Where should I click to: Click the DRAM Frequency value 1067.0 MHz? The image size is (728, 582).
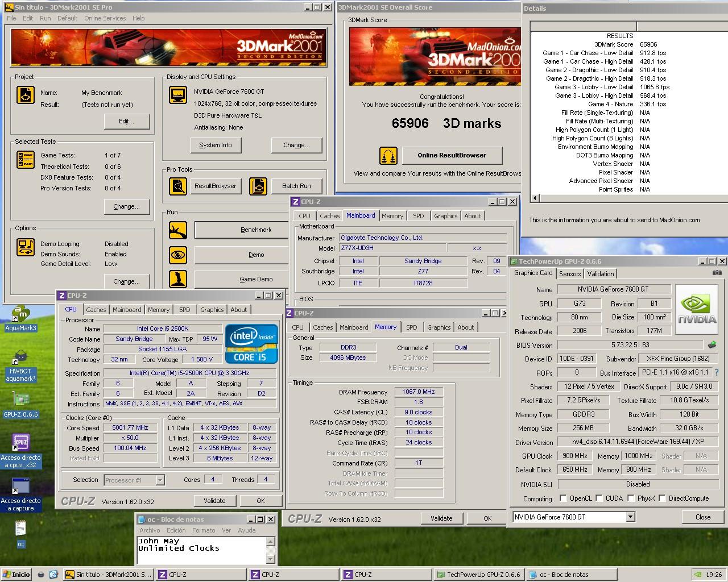[x=419, y=392]
